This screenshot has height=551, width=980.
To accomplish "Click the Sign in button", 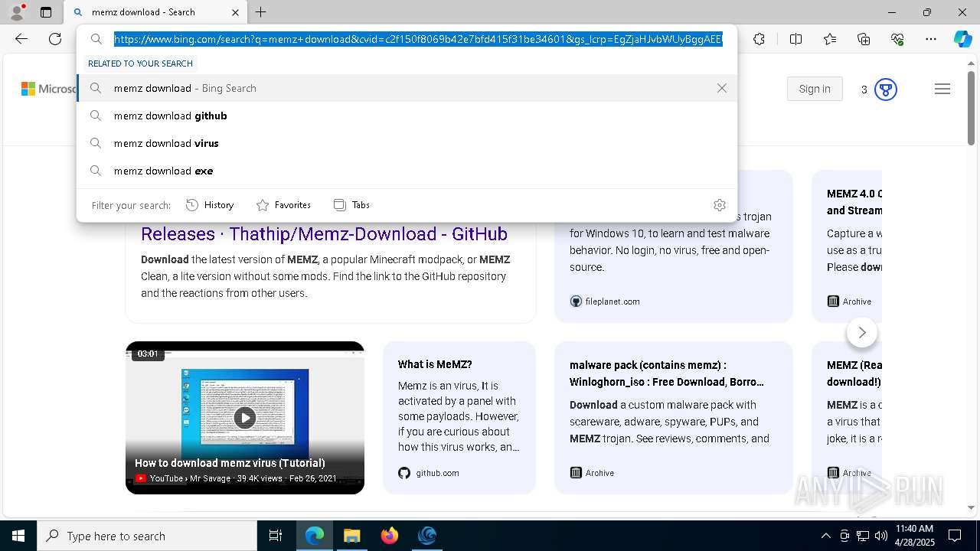I will click(815, 89).
